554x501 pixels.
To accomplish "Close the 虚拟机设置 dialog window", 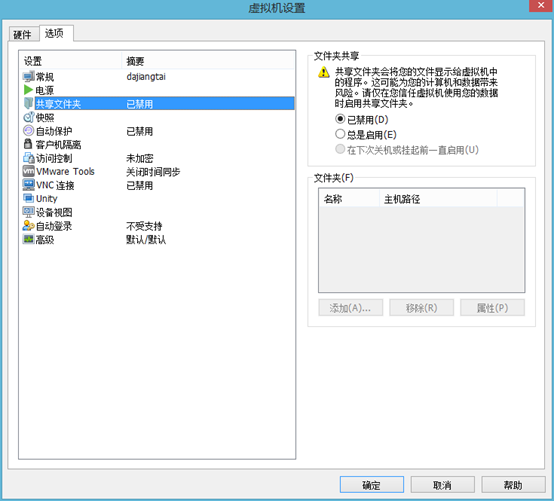I will point(541,6).
